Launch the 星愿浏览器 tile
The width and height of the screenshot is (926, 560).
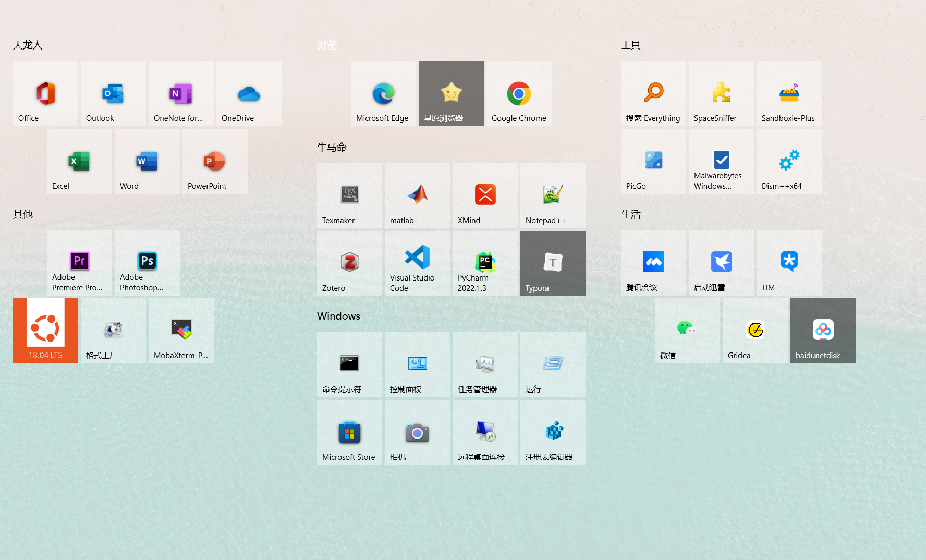point(451,93)
